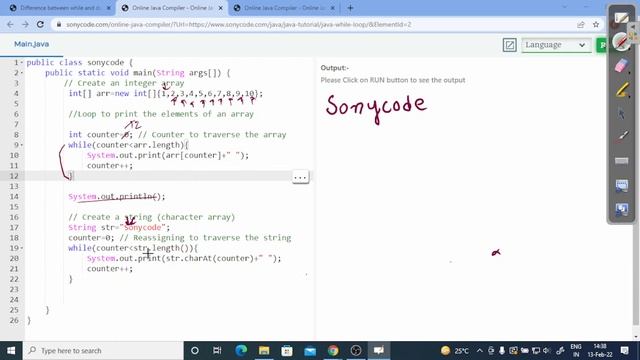Image resolution: width=640 pixels, height=360 pixels.
Task: Switch to Main.java file tab
Action: pyautogui.click(x=31, y=44)
